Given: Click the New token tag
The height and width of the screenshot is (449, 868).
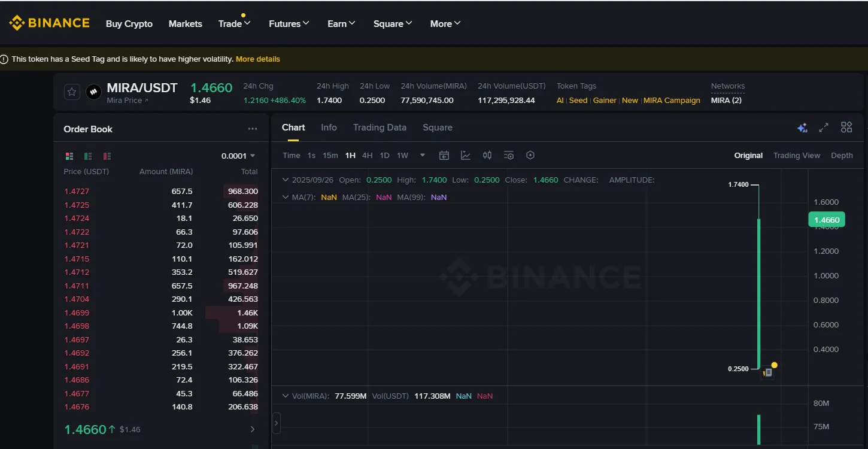Looking at the screenshot, I should (x=630, y=101).
